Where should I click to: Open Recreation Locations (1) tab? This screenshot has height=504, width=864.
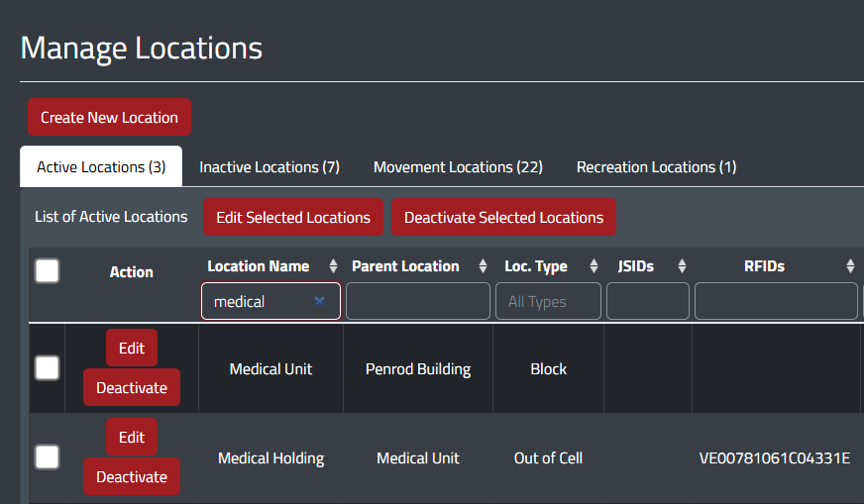click(x=656, y=167)
